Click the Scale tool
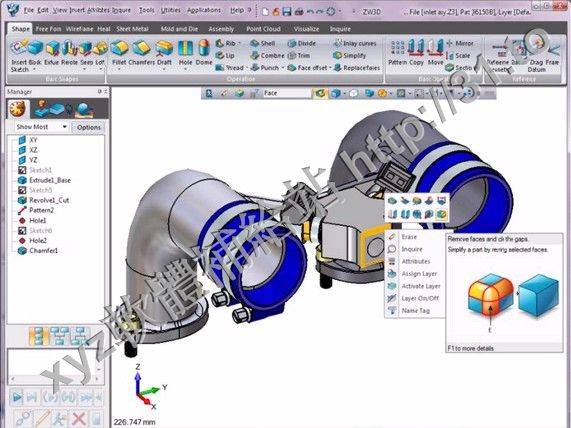The image size is (571, 428). [458, 55]
